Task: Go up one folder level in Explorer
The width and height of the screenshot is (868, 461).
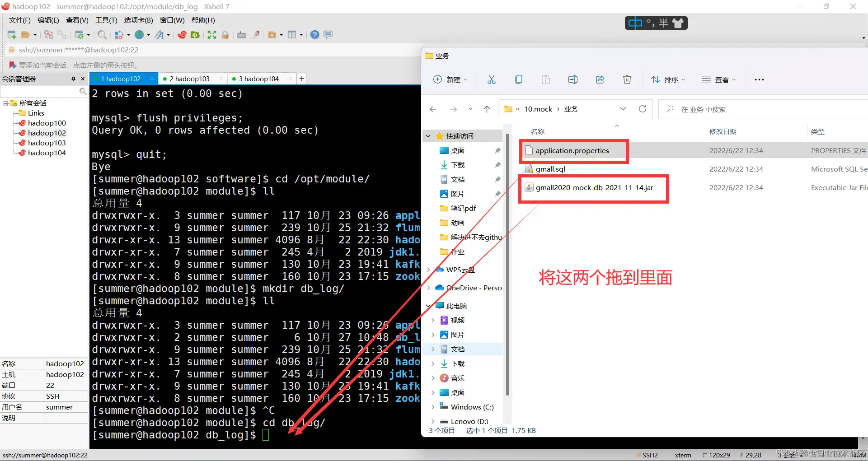Action: pyautogui.click(x=487, y=109)
